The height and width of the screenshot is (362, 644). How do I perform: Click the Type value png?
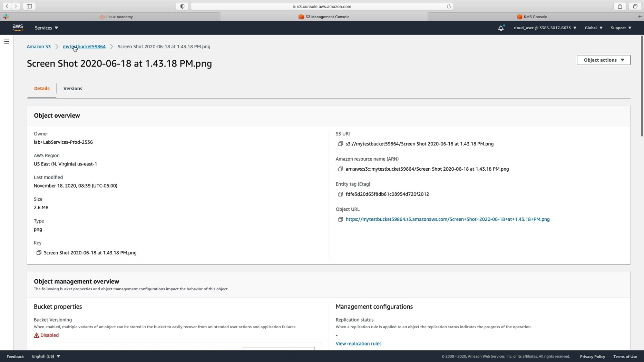(38, 229)
